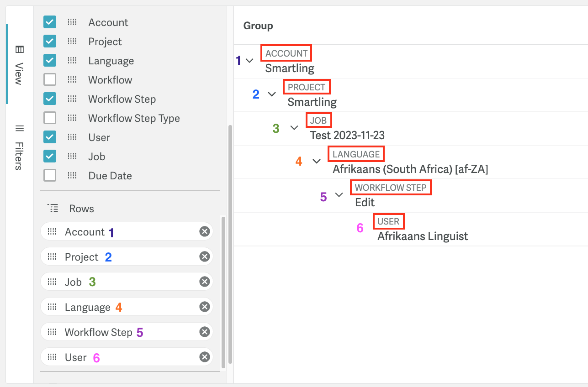The width and height of the screenshot is (588, 387).
Task: Uncheck the Account checkbox
Action: click(50, 22)
